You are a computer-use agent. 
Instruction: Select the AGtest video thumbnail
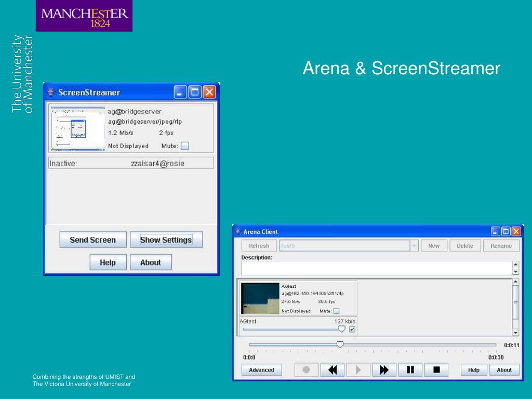point(260,299)
